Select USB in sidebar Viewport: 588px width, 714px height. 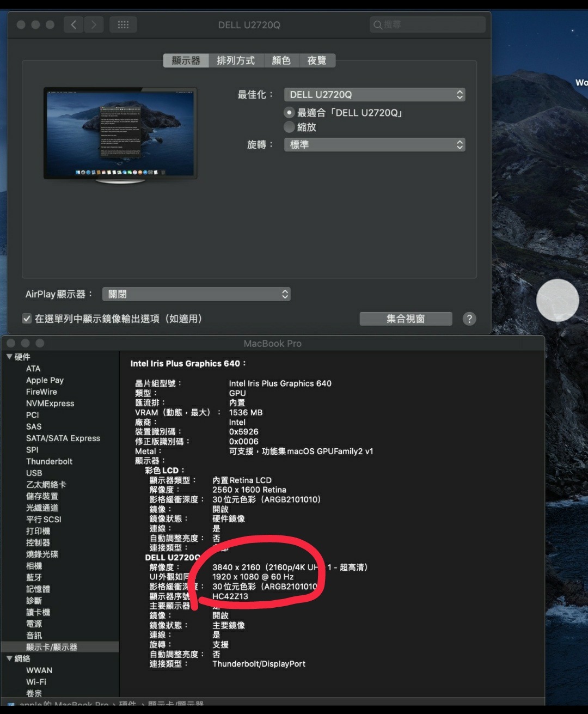[34, 473]
